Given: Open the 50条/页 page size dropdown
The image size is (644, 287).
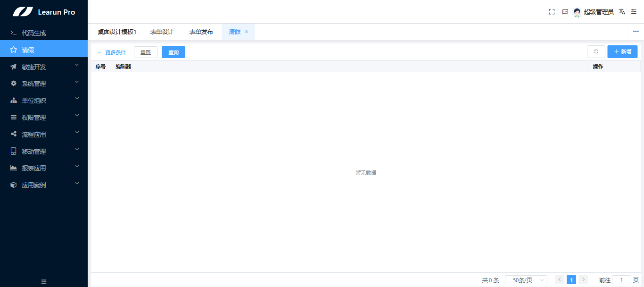Looking at the screenshot, I should point(526,280).
